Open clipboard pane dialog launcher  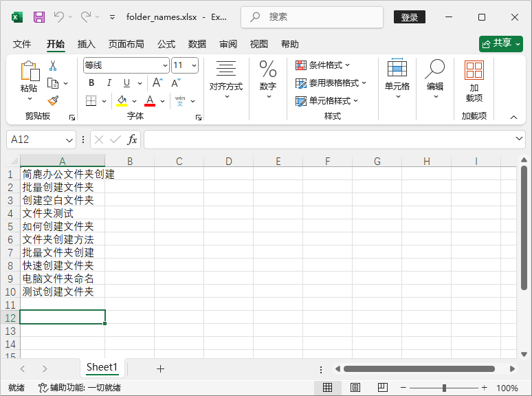pyautogui.click(x=72, y=118)
